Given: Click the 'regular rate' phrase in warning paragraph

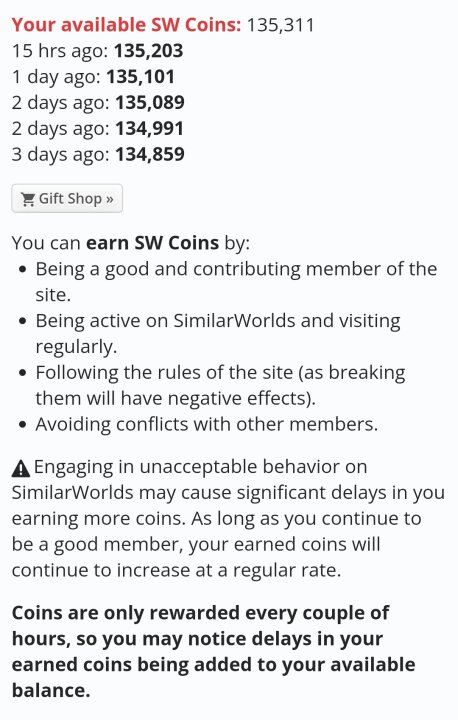Looking at the screenshot, I should click(x=287, y=570).
